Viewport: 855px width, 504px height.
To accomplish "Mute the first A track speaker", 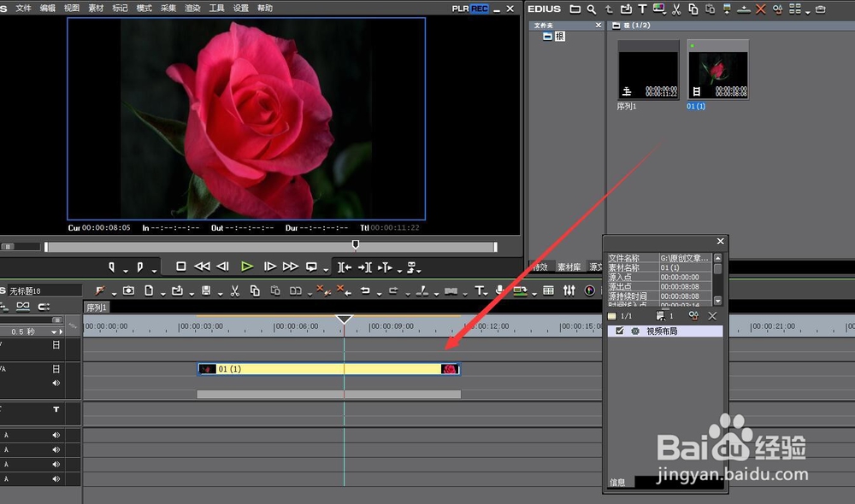I will [56, 435].
